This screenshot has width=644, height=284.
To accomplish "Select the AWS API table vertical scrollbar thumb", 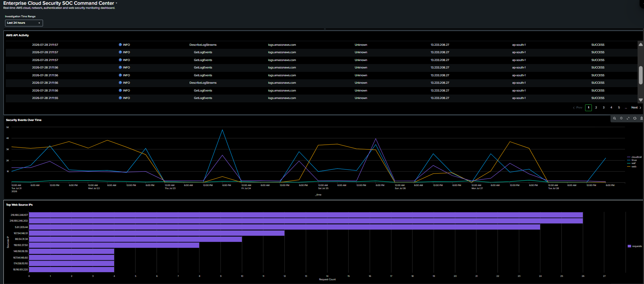I will [641, 75].
